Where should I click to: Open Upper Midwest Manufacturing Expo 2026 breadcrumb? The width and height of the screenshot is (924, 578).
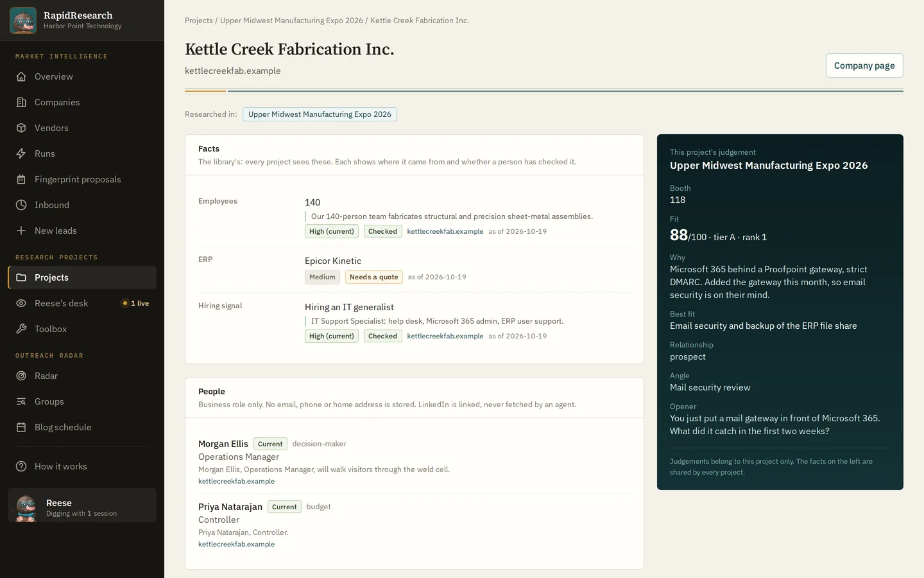pyautogui.click(x=291, y=21)
